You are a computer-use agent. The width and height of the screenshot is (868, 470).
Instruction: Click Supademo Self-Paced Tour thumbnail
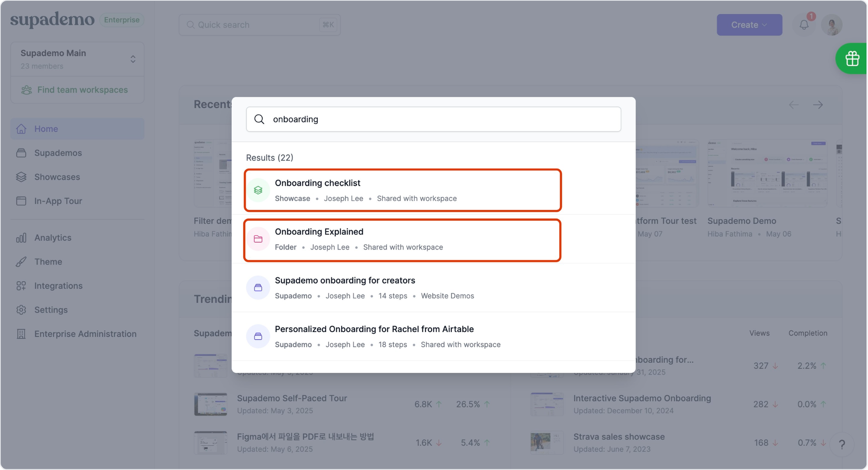[210, 404]
